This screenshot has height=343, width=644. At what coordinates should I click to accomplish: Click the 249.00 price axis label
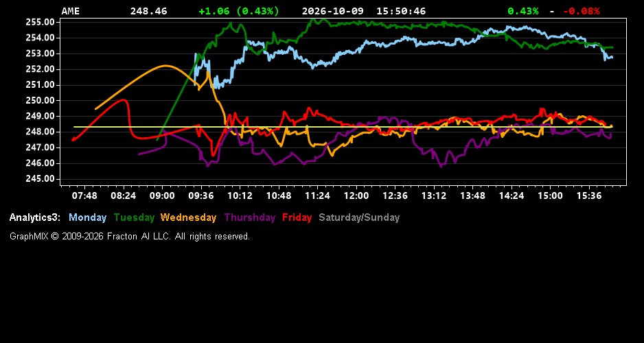point(41,116)
